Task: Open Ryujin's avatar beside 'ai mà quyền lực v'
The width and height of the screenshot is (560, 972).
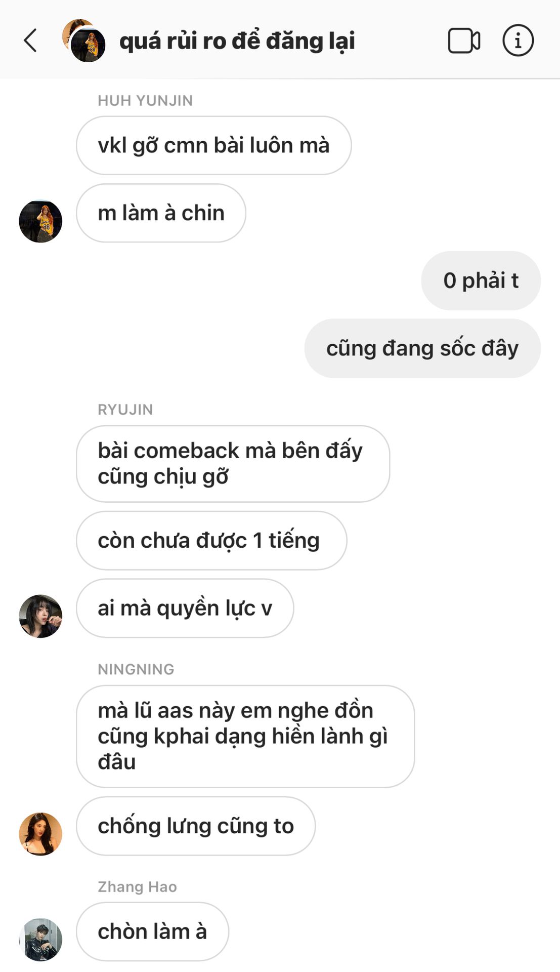Action: coord(40,616)
